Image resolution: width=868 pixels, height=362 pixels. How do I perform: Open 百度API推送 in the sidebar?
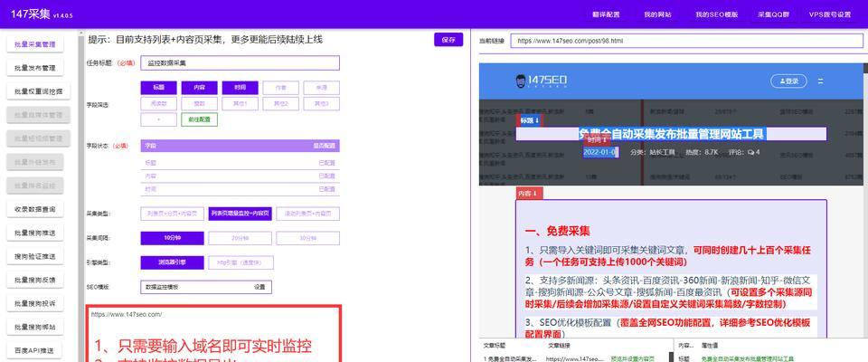point(35,350)
